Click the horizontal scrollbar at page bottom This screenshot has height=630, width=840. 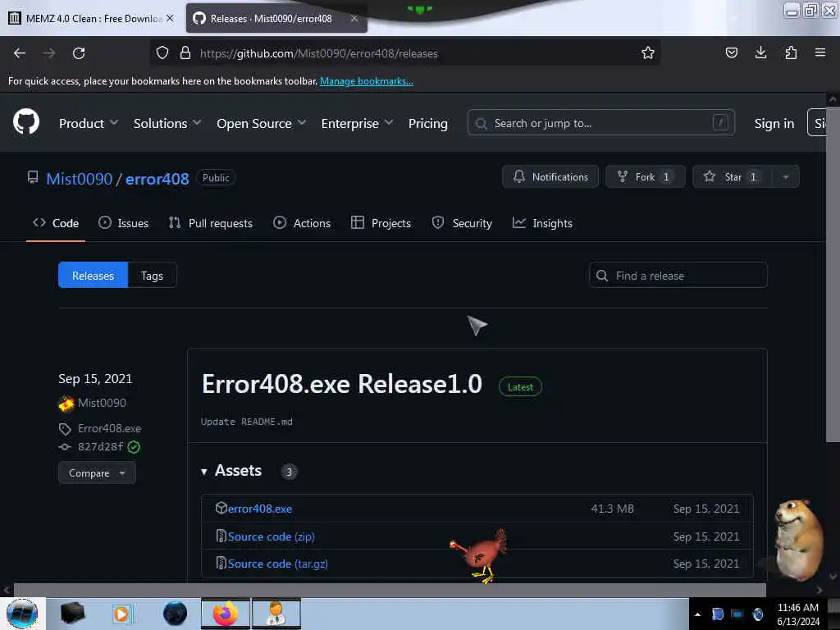coord(390,590)
